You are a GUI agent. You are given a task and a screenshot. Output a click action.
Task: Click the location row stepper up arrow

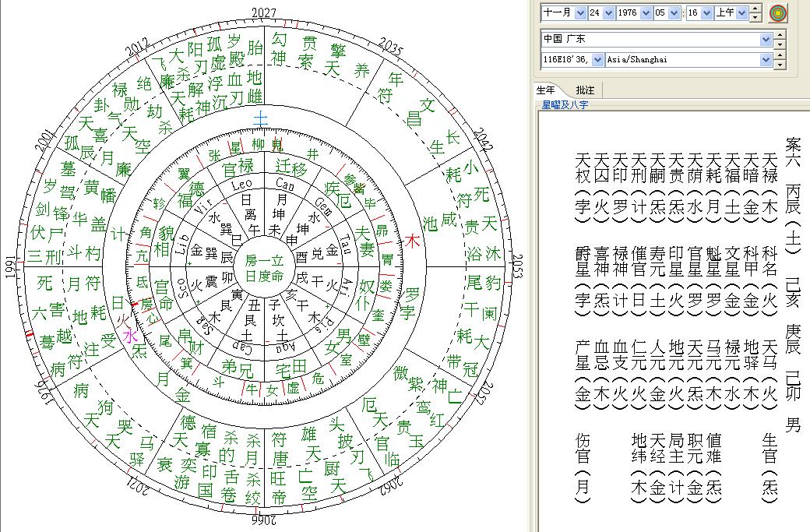[780, 35]
